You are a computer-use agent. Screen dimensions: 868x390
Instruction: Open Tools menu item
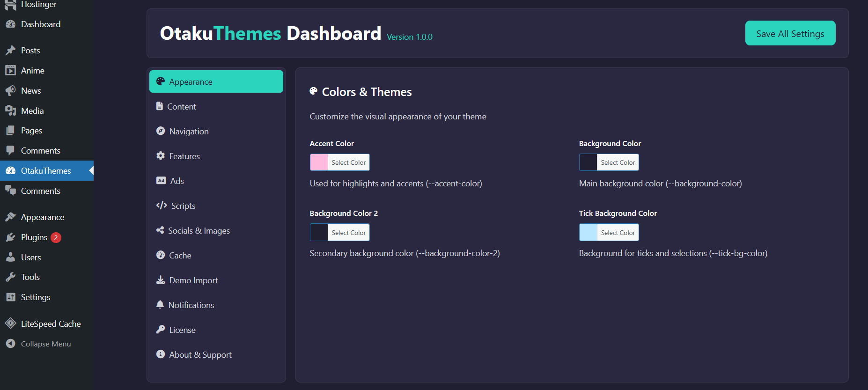click(x=47, y=277)
